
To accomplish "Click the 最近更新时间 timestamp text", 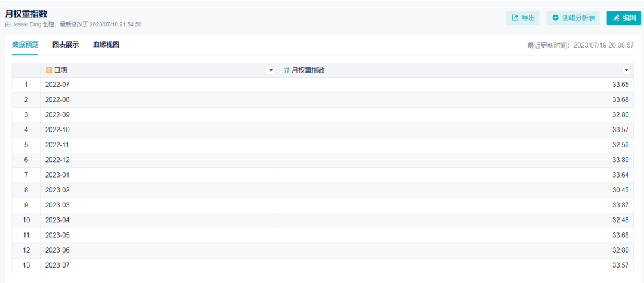I will coord(580,45).
